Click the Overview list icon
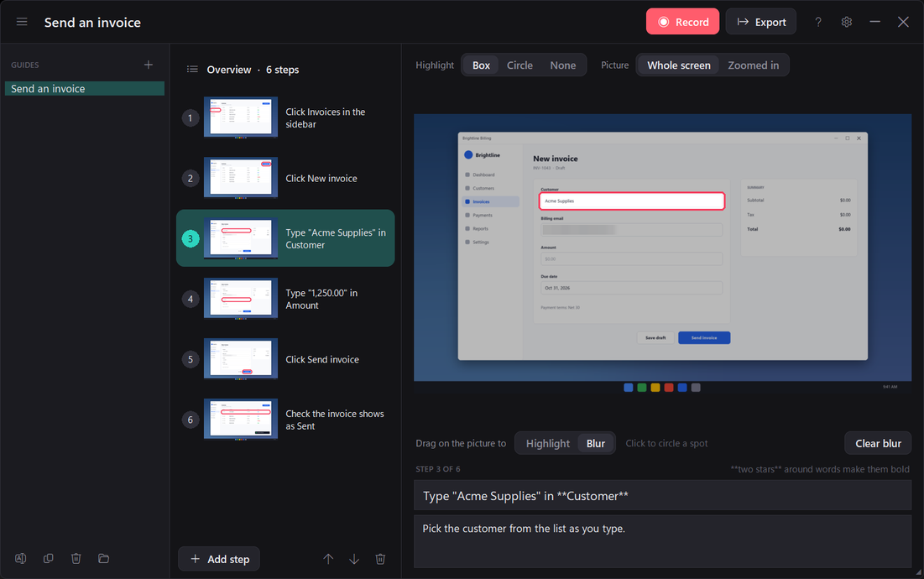Screen dimensions: 924x579 pos(192,70)
